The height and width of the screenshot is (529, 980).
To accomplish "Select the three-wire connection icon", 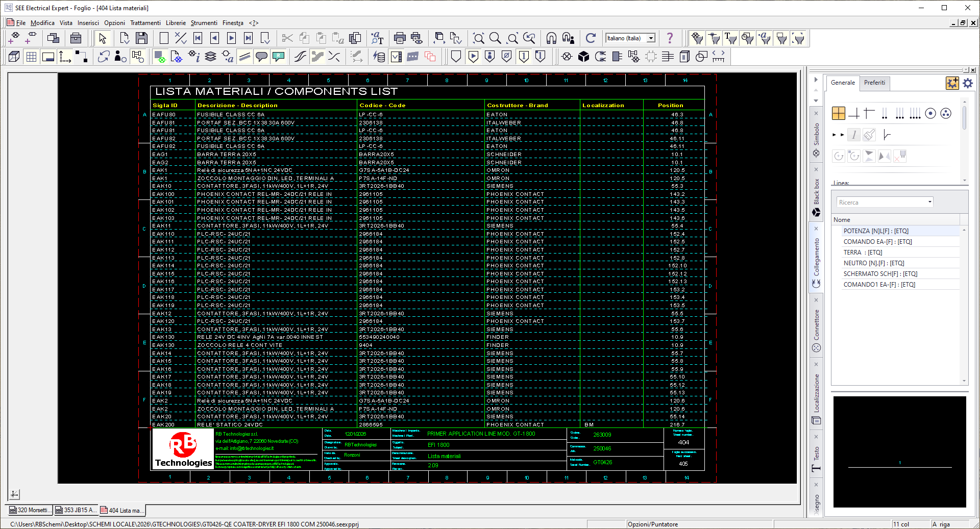I will 900,113.
